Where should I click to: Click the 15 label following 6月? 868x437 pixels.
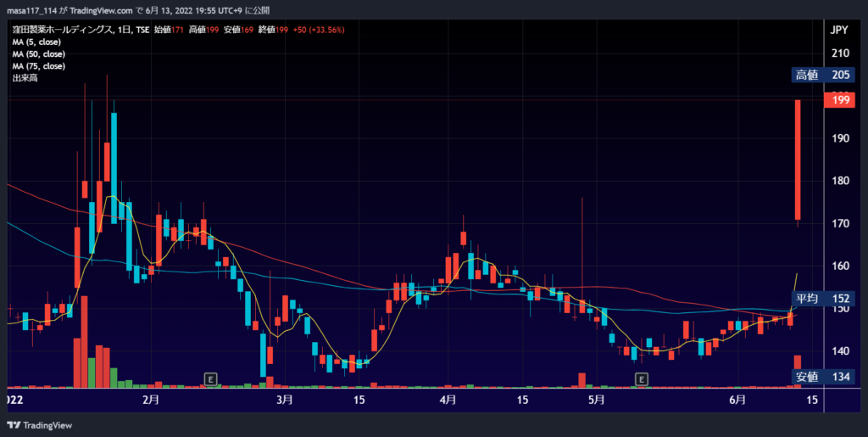812,400
